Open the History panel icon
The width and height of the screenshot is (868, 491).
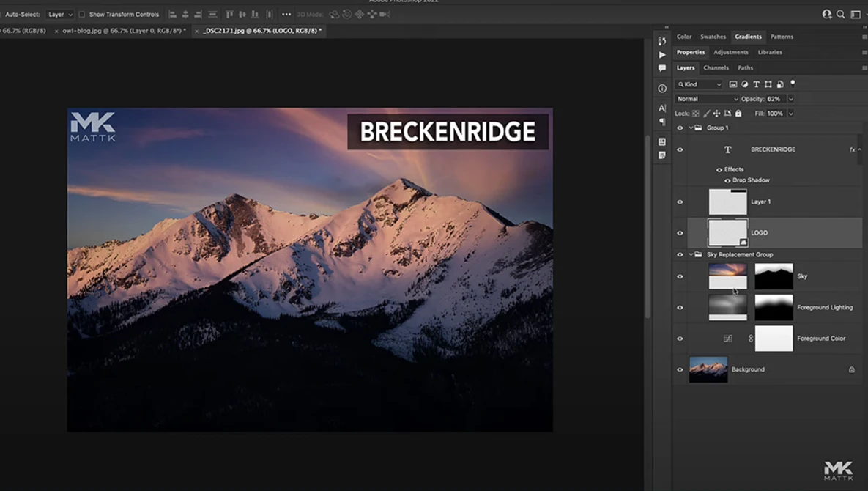point(662,41)
